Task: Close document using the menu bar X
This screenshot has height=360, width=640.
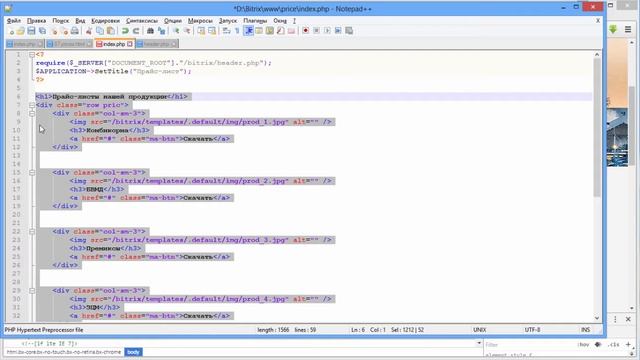Action: pyautogui.click(x=598, y=20)
